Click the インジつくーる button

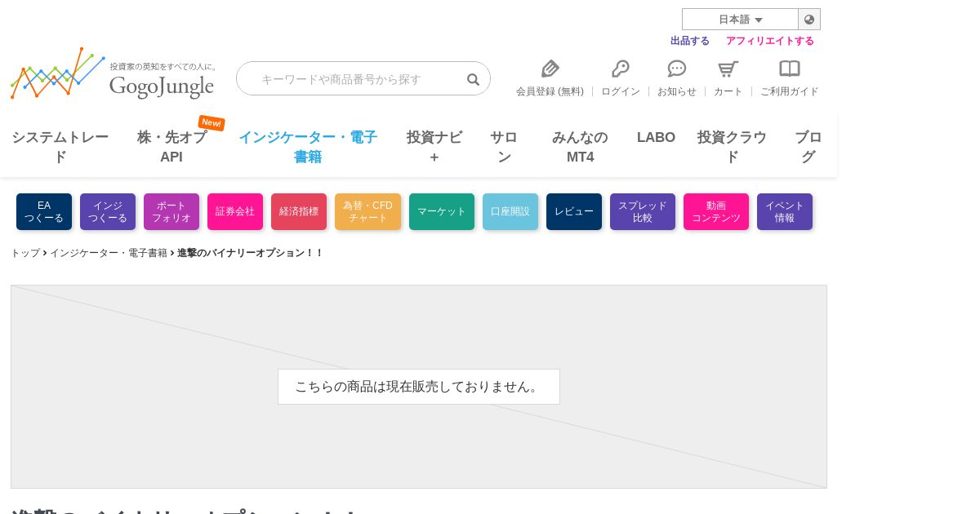108,211
